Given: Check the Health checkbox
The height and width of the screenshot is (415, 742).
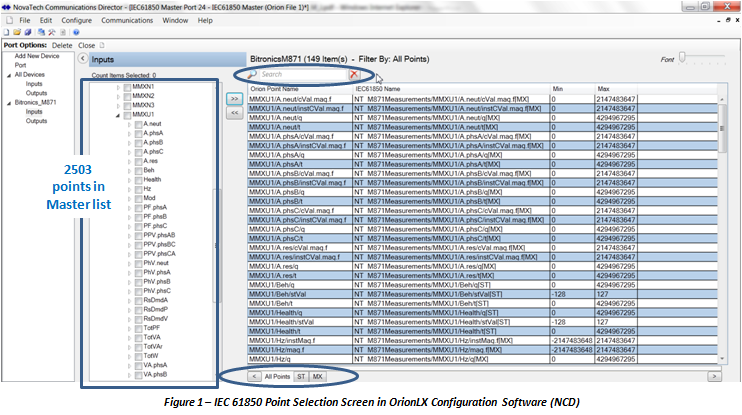Looking at the screenshot, I should 139,180.
